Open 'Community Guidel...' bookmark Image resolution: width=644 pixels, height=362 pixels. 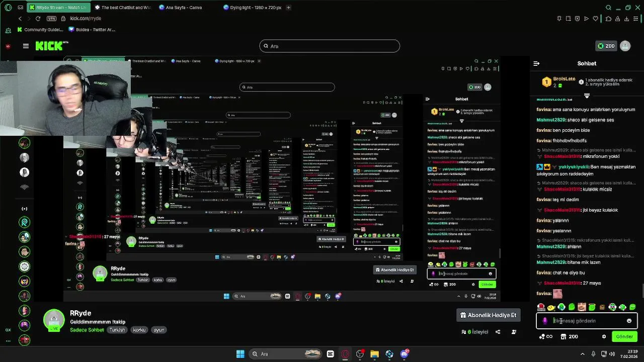point(40,30)
